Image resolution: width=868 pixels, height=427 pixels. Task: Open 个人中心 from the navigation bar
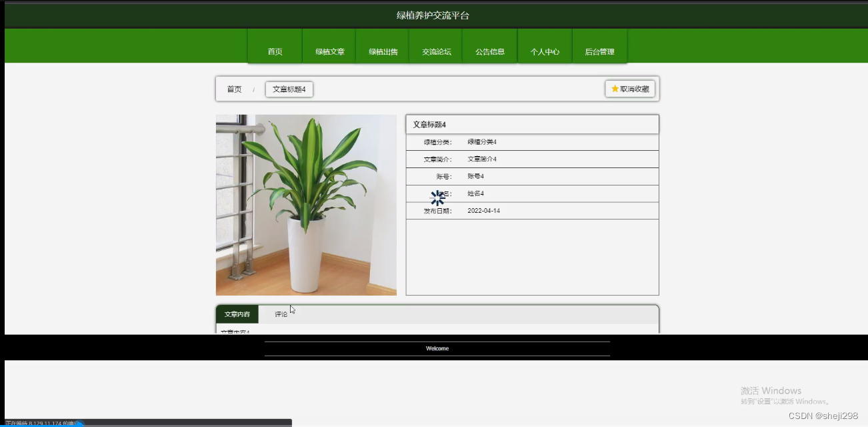[x=545, y=50]
